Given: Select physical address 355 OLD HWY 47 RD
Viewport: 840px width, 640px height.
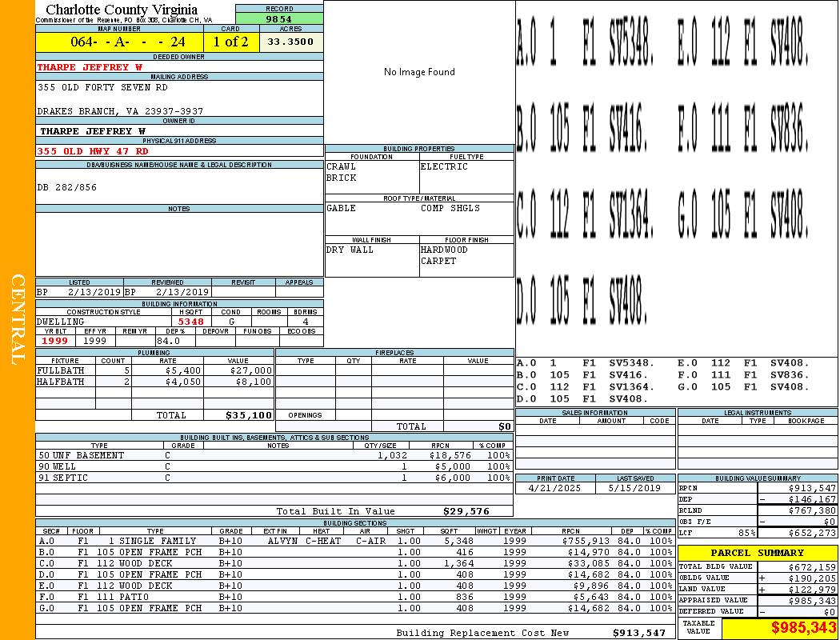Looking at the screenshot, I should click(x=92, y=151).
